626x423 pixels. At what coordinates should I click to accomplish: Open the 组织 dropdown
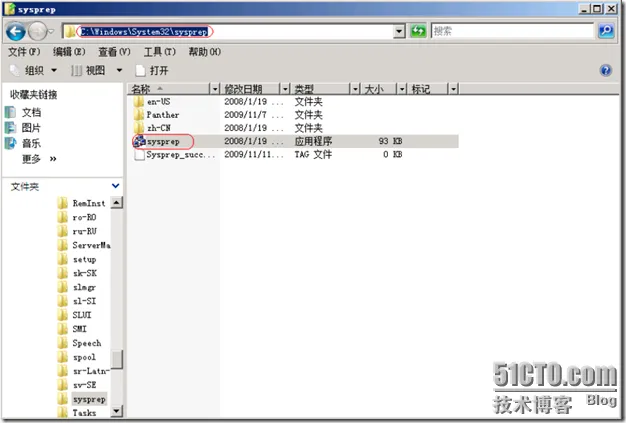[34, 71]
